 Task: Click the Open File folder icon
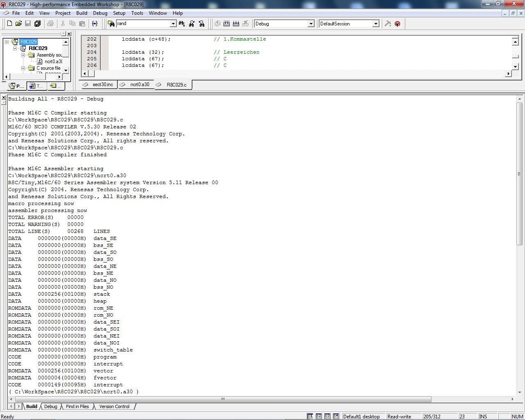[x=18, y=24]
